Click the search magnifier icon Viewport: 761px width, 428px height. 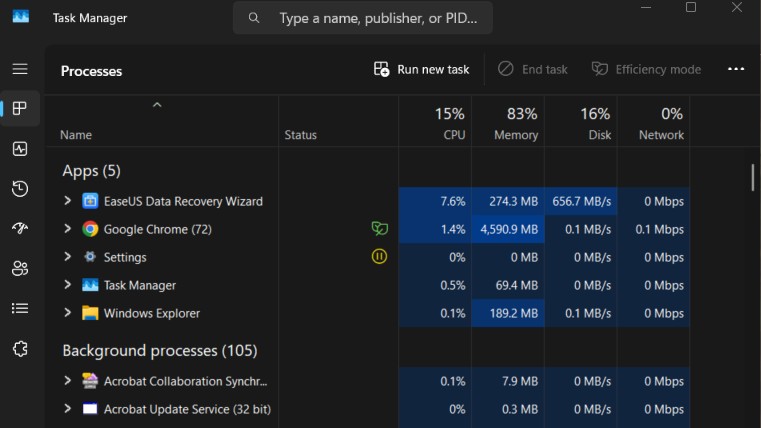[x=253, y=18]
